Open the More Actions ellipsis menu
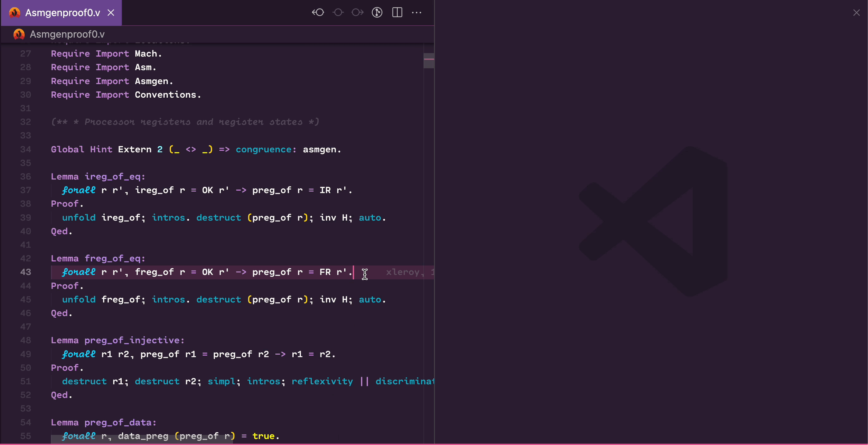The width and height of the screenshot is (868, 445). coord(417,12)
